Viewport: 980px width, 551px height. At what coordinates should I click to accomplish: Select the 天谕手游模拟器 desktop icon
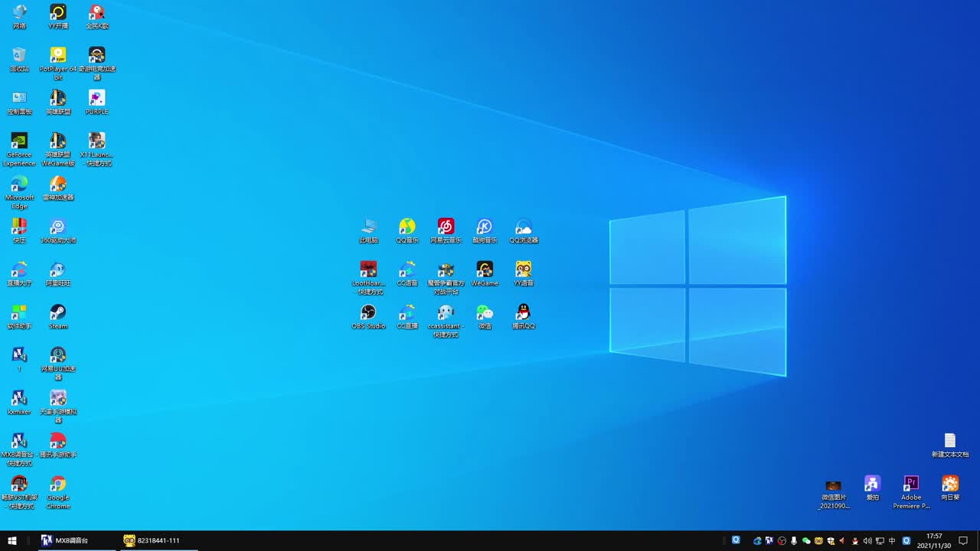[58, 406]
